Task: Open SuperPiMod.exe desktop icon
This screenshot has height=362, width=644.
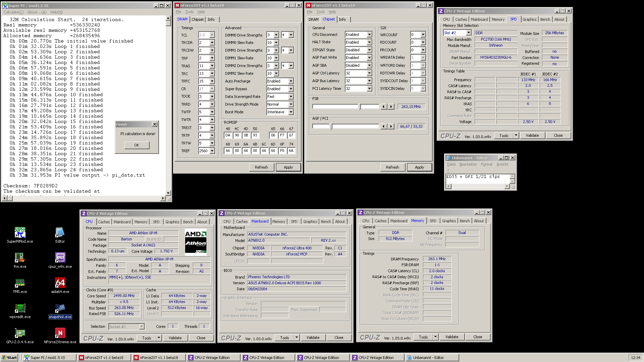Action: point(20,235)
